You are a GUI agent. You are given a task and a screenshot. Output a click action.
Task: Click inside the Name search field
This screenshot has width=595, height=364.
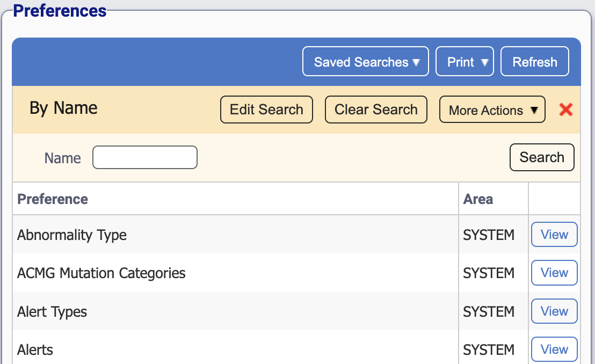tap(144, 157)
